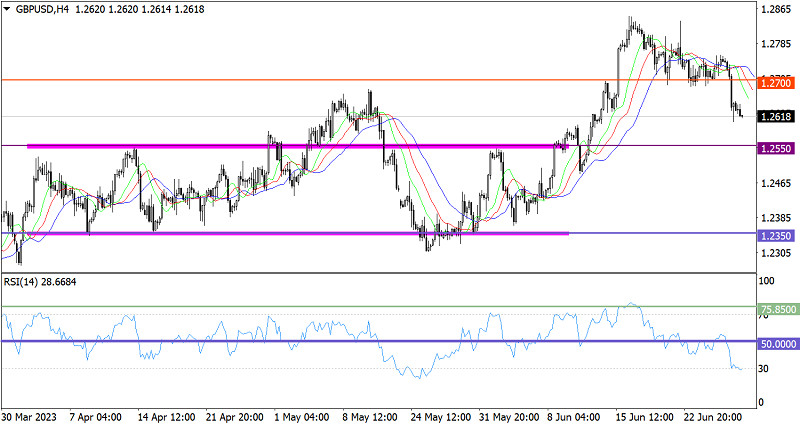The width and height of the screenshot is (800, 426).
Task: Click the 1.2465 price axis value
Action: (776, 183)
